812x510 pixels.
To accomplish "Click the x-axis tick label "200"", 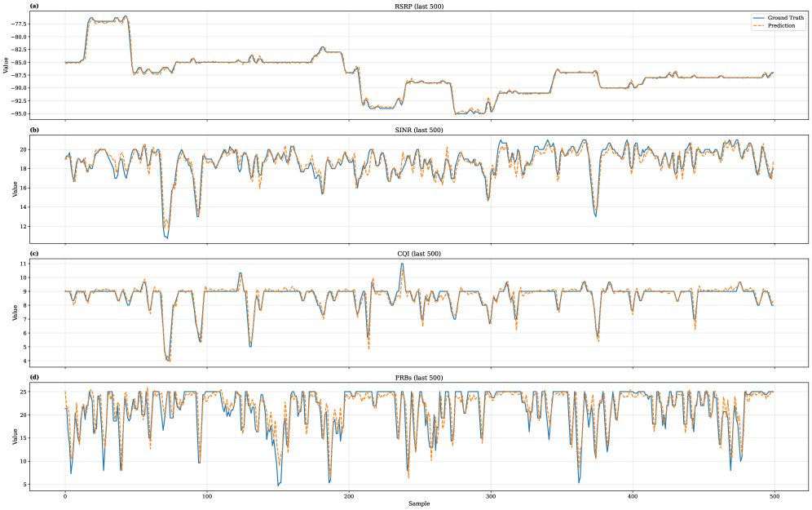I will (x=349, y=496).
